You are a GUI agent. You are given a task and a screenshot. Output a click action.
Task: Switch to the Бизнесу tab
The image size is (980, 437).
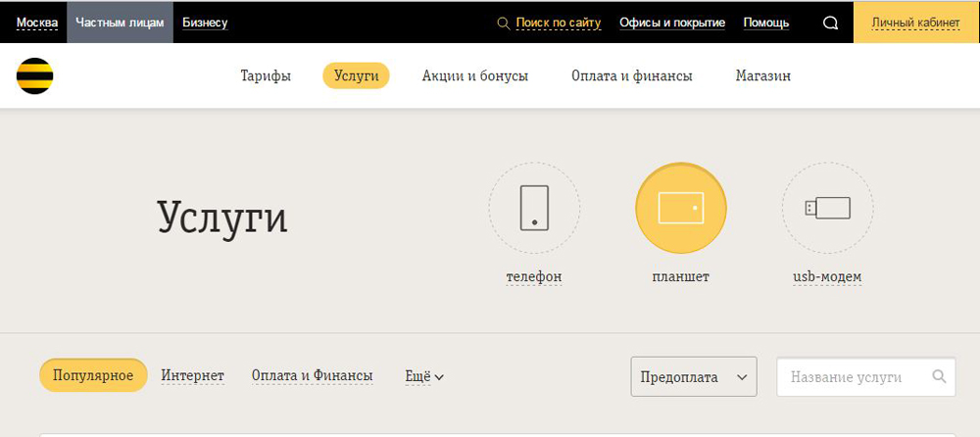click(205, 23)
